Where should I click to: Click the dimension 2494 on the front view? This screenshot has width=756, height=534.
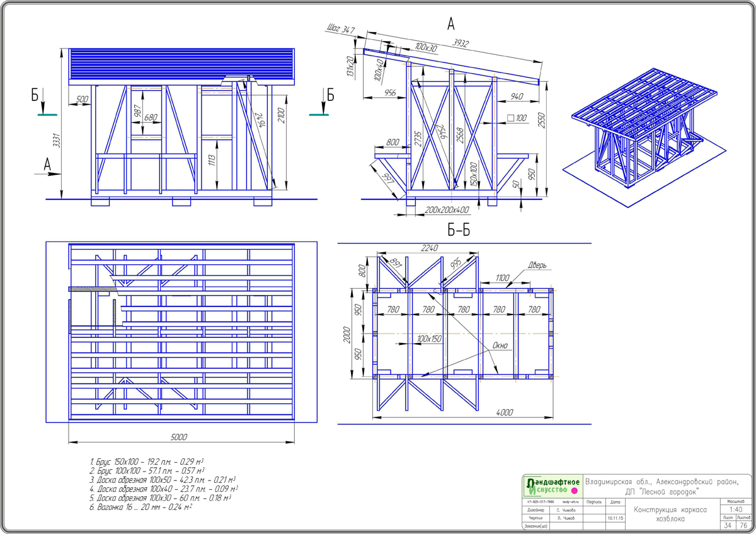(x=261, y=120)
